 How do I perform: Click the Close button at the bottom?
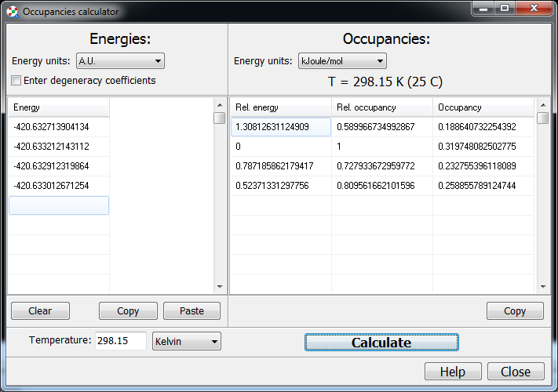tap(516, 372)
